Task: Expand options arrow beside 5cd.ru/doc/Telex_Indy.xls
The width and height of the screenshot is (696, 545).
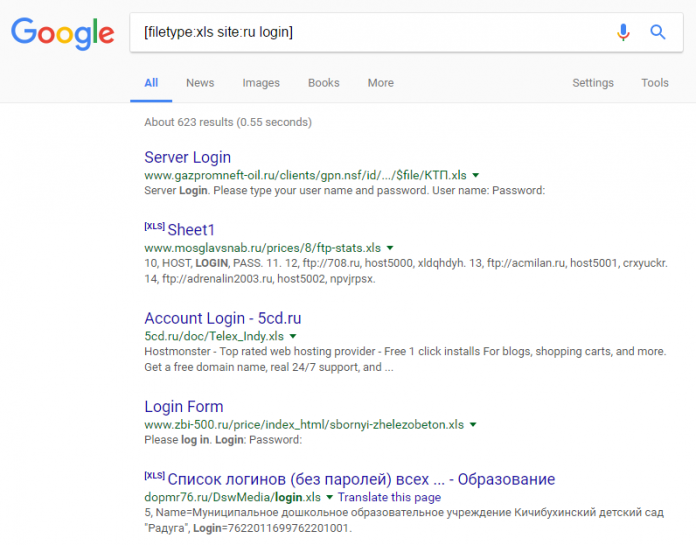Action: [293, 336]
